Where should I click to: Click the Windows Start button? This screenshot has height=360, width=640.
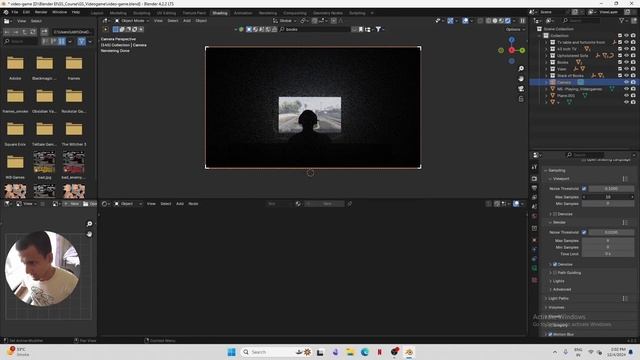point(231,352)
